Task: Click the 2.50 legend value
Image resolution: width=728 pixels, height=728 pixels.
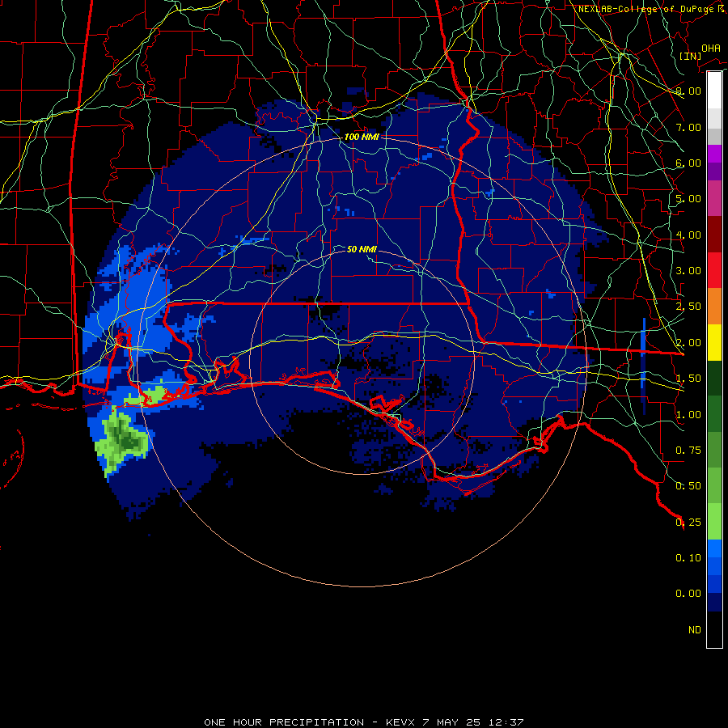Action: (688, 307)
